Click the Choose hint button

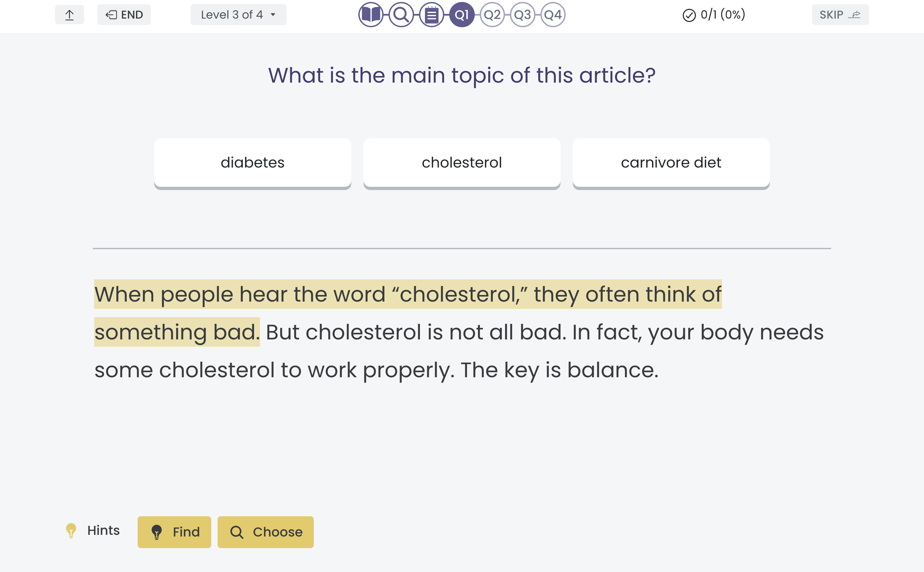point(265,532)
